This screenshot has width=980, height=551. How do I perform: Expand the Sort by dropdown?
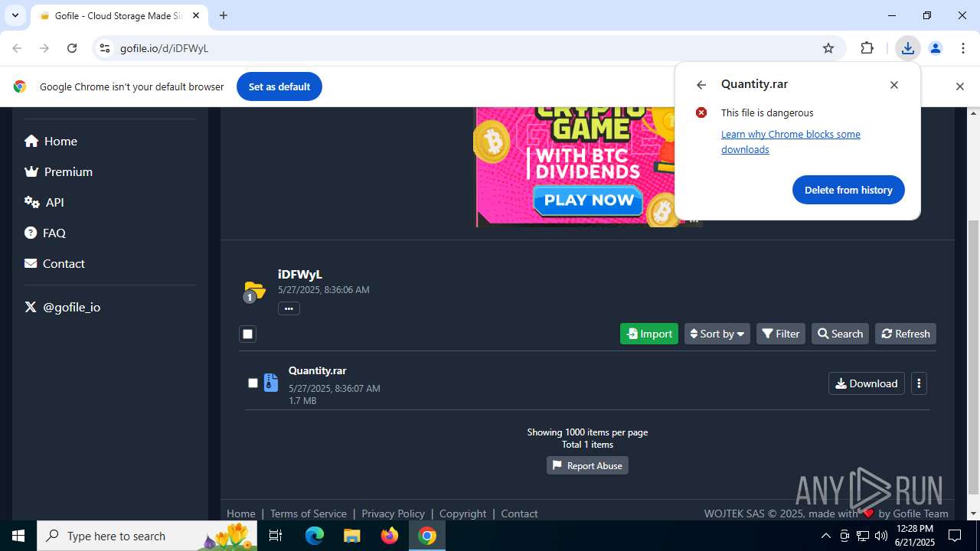click(717, 334)
